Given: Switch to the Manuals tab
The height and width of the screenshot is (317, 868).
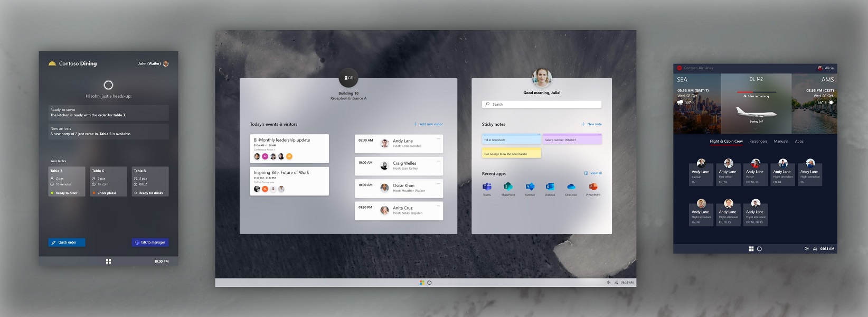Looking at the screenshot, I should tap(780, 142).
